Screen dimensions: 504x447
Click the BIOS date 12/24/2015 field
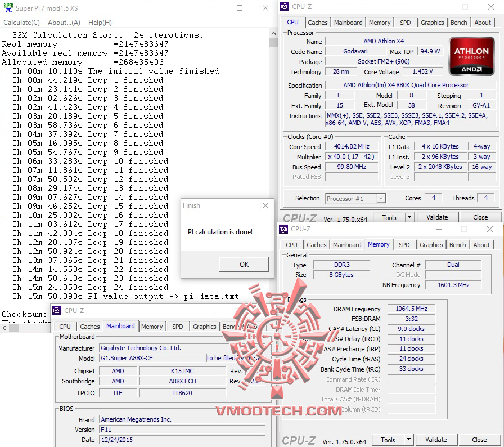(182, 440)
